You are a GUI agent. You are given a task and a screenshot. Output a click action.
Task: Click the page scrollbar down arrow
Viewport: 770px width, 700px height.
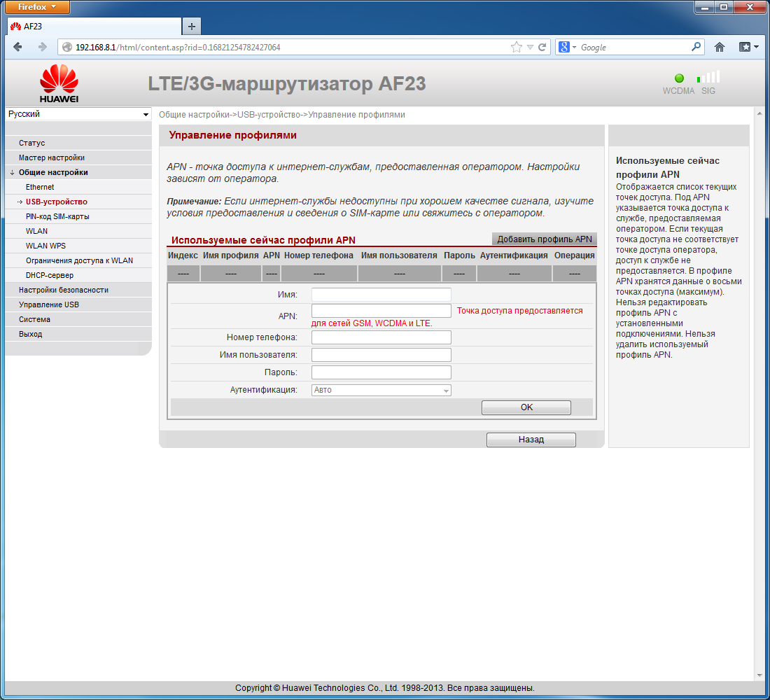click(759, 675)
